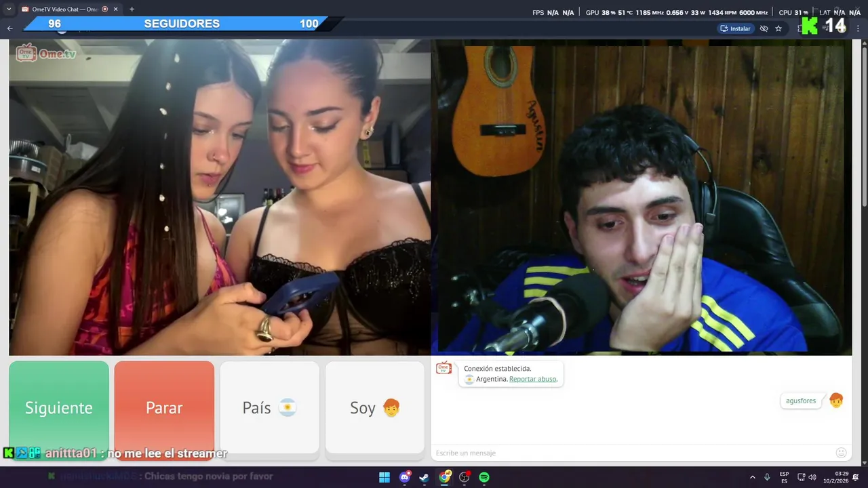Open the emoji smiley picker in chat
Viewport: 868px width, 488px height.
pyautogui.click(x=842, y=453)
